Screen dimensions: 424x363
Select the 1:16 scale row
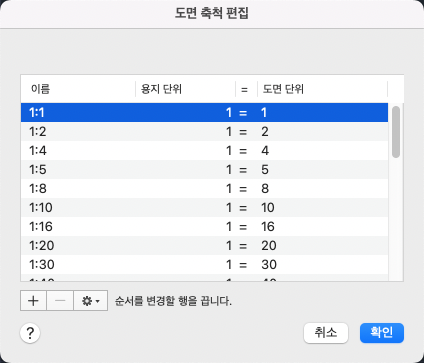(x=204, y=227)
